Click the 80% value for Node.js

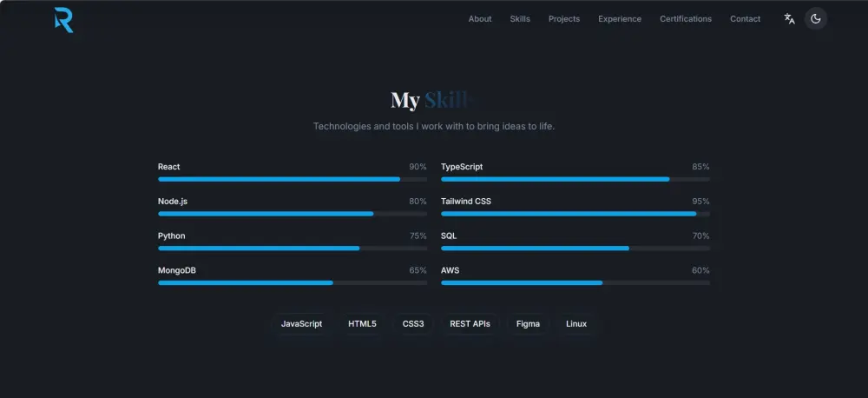[x=418, y=202]
